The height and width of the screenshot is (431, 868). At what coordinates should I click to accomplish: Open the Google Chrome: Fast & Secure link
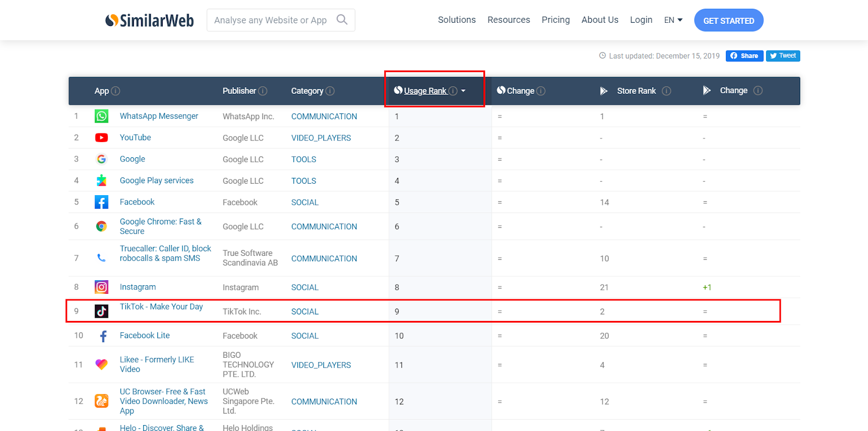(161, 226)
